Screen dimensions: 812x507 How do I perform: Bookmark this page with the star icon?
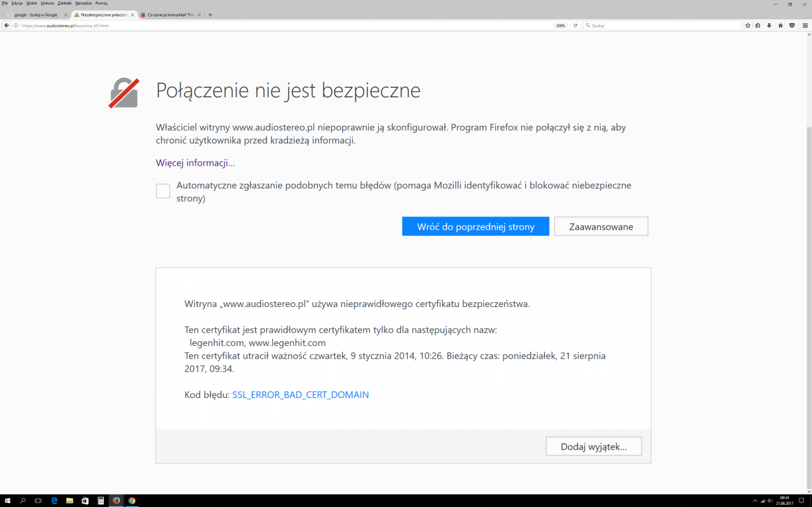pos(748,26)
